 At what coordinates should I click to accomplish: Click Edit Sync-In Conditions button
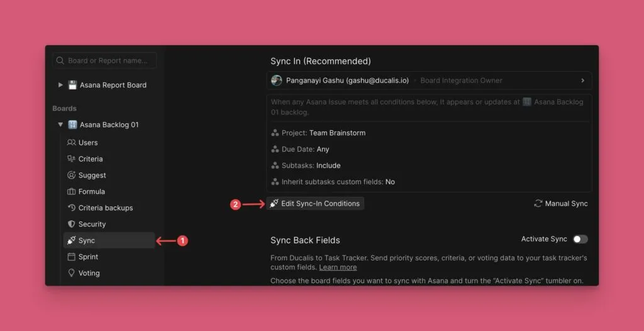[x=315, y=204]
